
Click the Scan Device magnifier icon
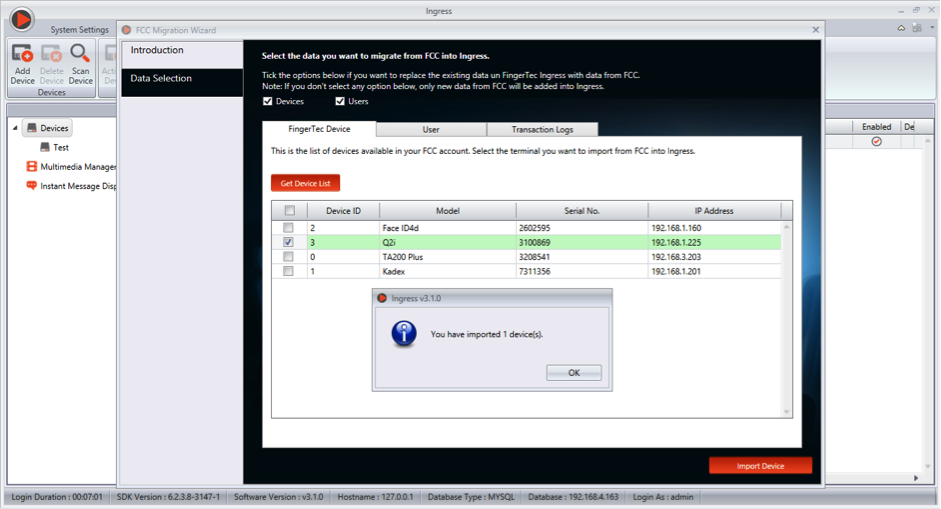coord(80,53)
